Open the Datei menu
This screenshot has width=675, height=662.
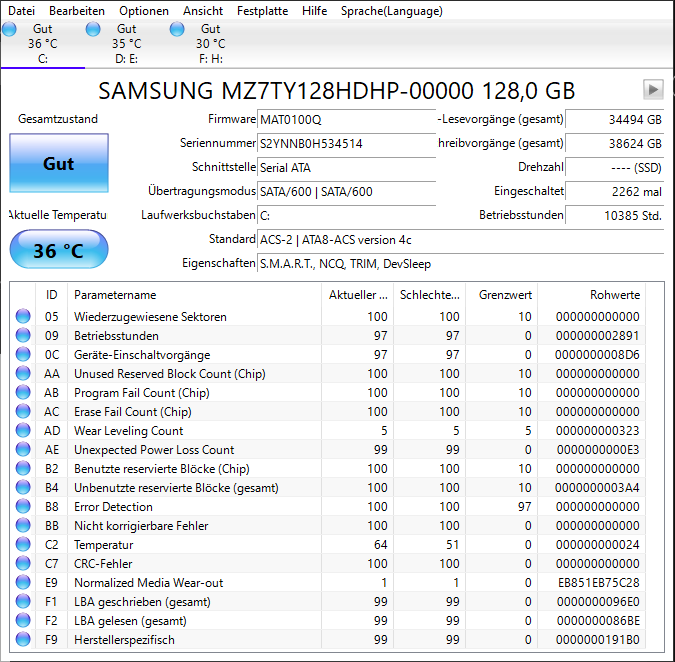click(21, 11)
